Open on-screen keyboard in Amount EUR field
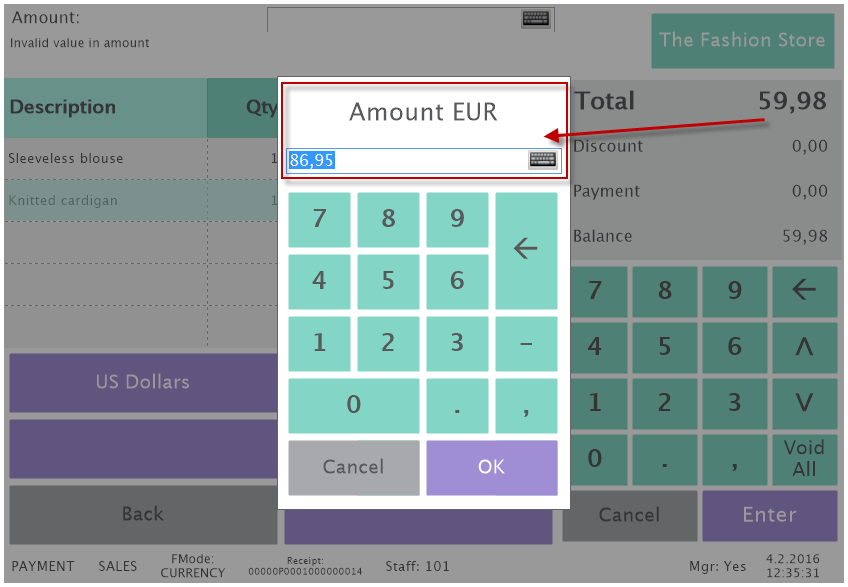The image size is (848, 587). click(542, 160)
